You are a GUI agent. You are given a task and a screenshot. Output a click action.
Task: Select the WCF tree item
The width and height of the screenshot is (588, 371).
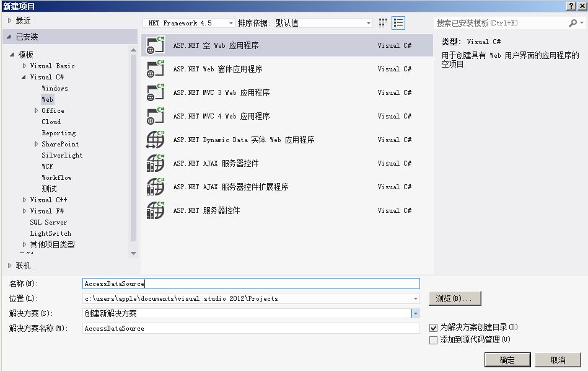point(47,166)
